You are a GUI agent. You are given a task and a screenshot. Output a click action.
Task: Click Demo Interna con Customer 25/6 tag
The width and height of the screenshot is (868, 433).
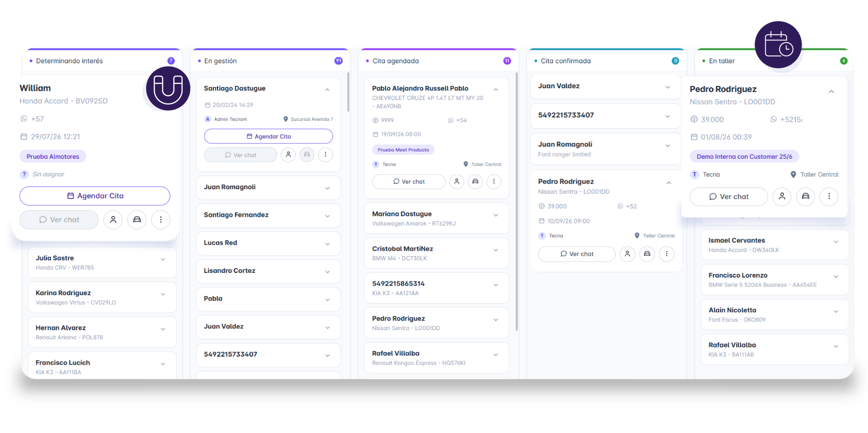[745, 156]
